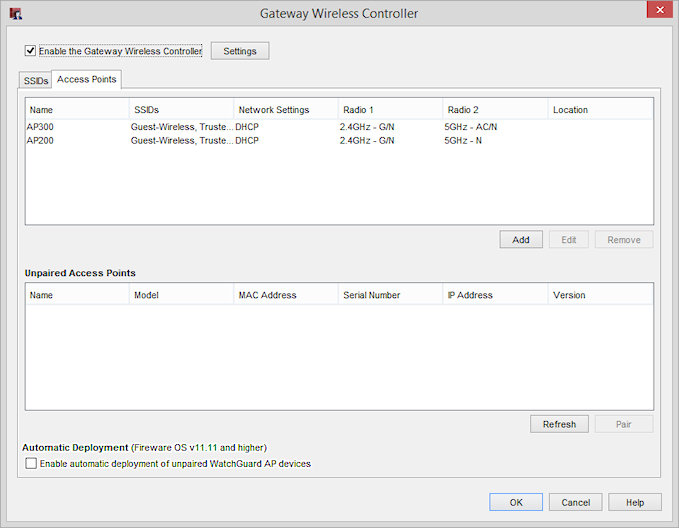Screen dimensions: 679x528
Task: Sort access points by Name column header
Action: [77, 110]
